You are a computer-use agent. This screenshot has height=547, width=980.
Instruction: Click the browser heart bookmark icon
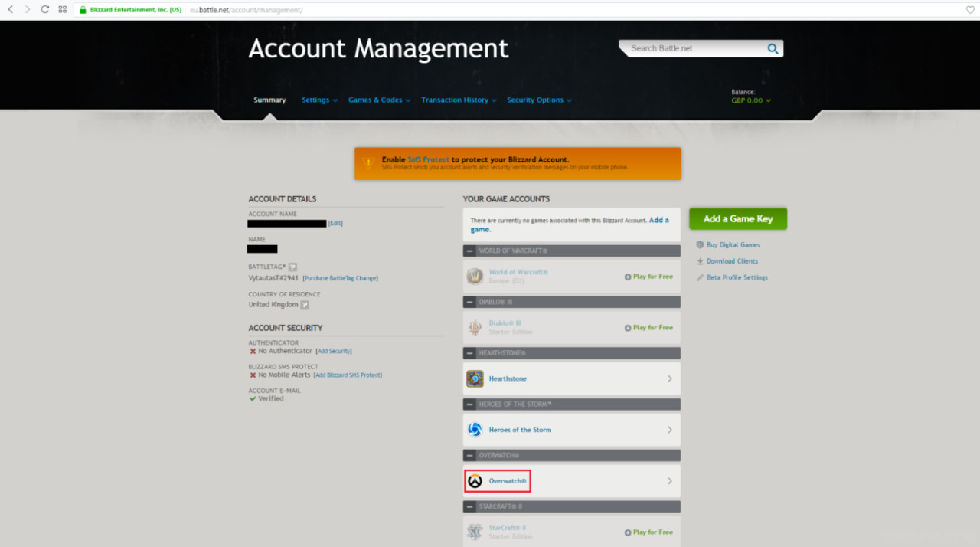(970, 9)
